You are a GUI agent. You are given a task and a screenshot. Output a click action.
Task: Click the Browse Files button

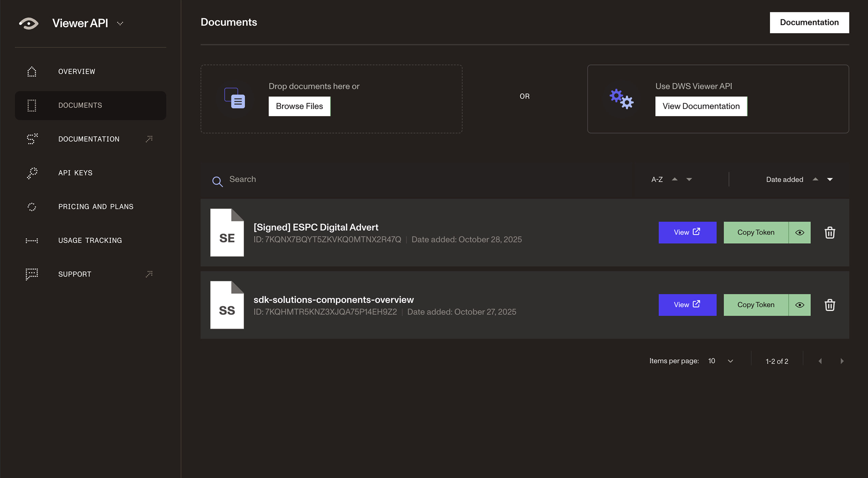299,106
